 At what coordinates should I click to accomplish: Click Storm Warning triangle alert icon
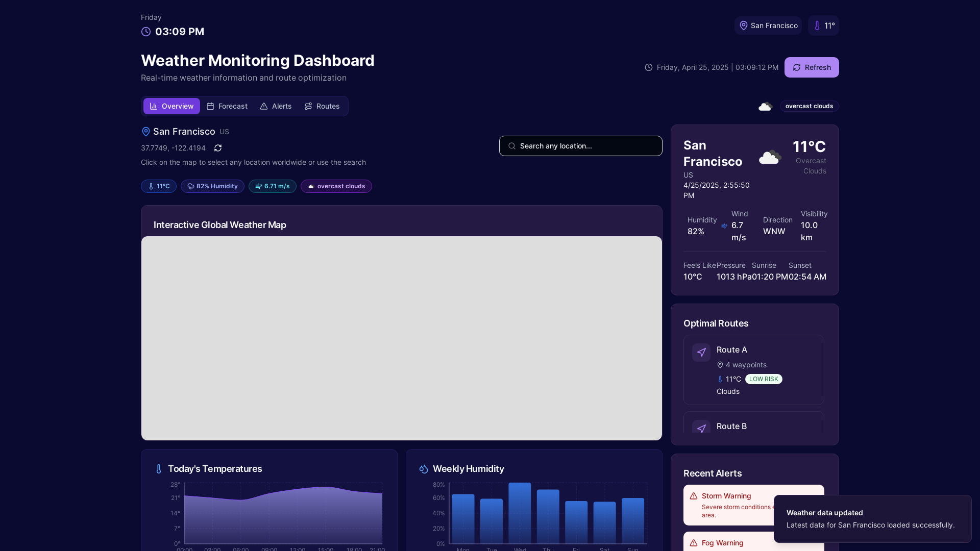click(693, 496)
